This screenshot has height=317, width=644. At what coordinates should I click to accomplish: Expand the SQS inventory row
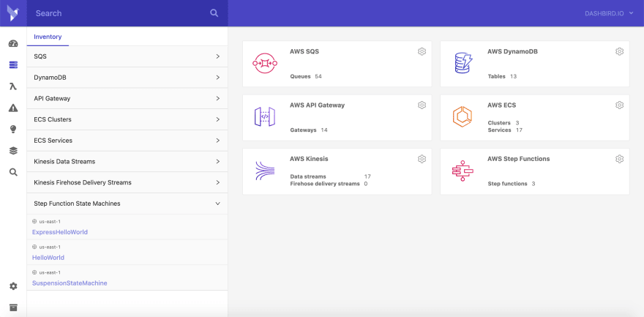tap(127, 56)
